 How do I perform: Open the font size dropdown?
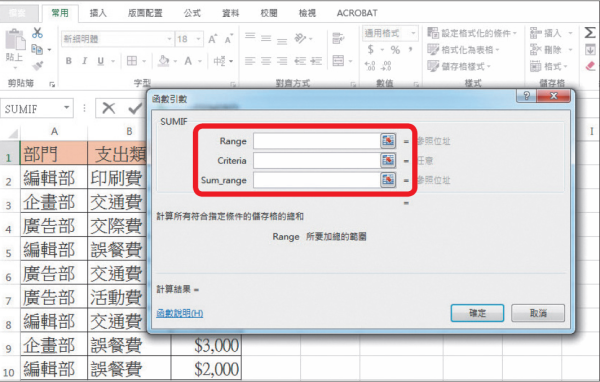(198, 39)
